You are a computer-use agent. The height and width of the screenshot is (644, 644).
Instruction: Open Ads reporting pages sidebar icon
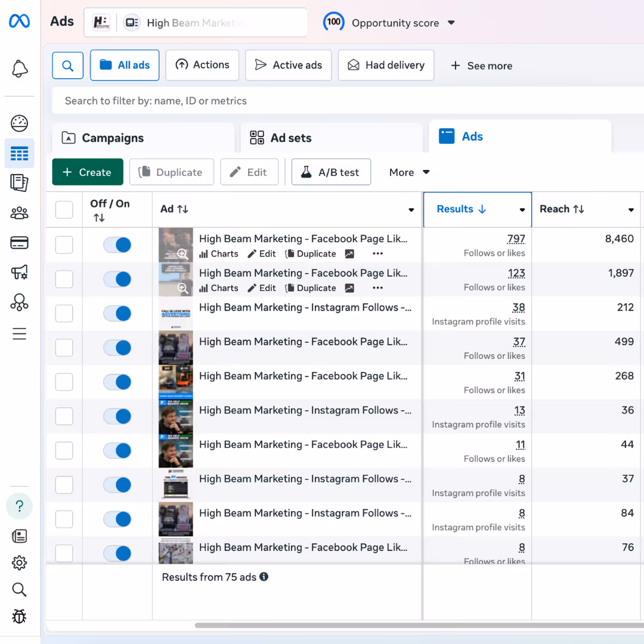[19, 183]
